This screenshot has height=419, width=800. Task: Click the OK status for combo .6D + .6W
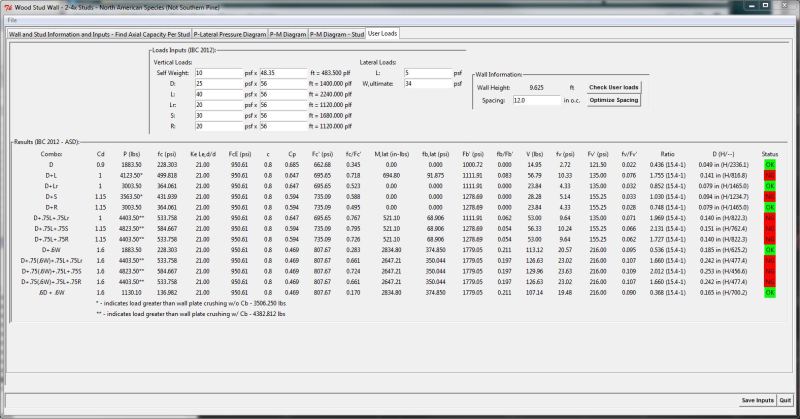pyautogui.click(x=769, y=293)
